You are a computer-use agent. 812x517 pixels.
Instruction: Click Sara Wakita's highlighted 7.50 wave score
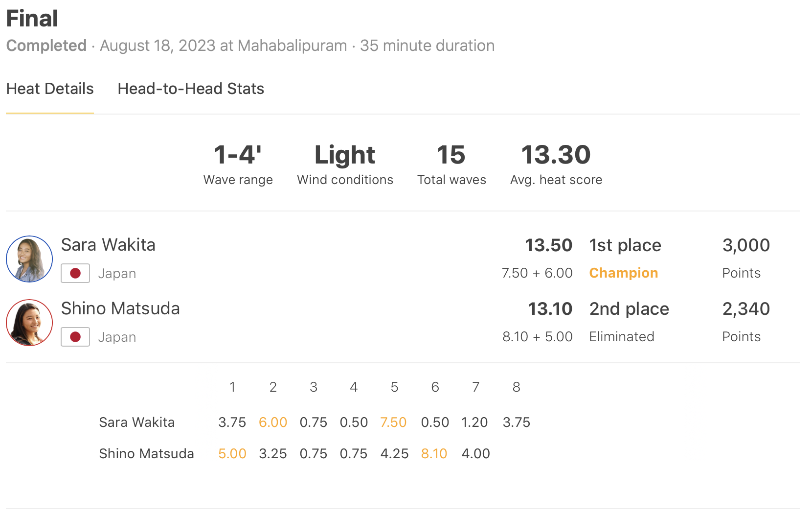393,423
